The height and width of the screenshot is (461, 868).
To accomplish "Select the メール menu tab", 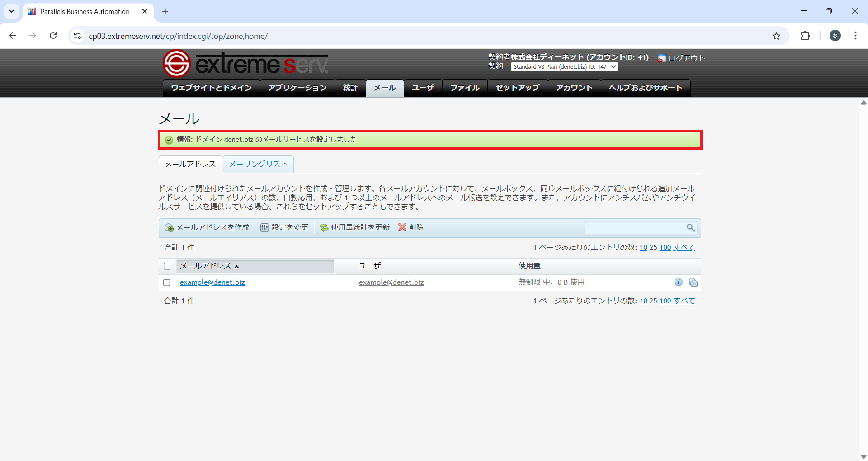I will click(x=385, y=88).
